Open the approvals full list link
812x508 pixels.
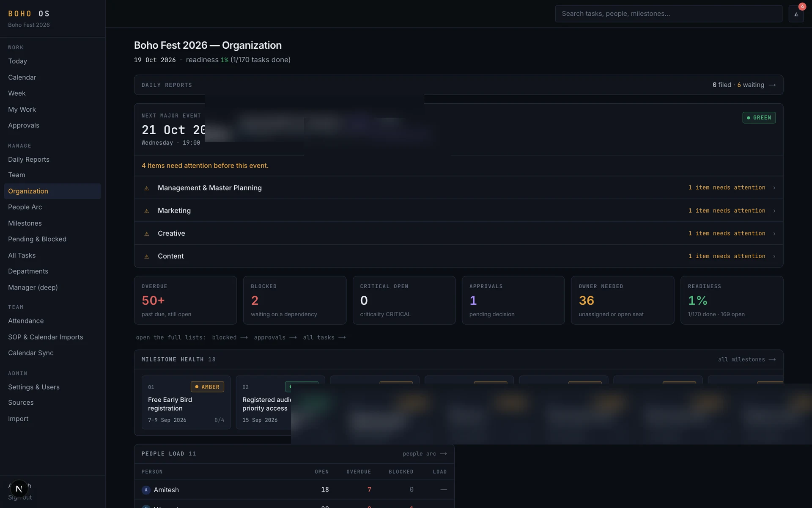275,337
